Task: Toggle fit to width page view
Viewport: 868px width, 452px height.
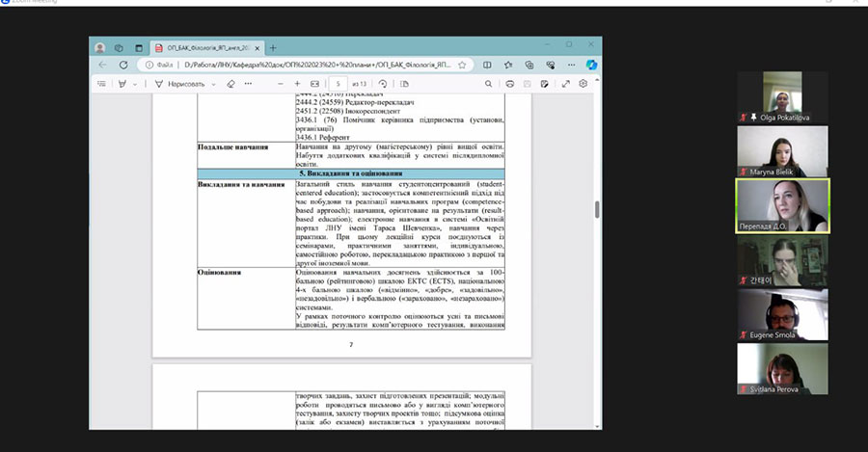Action: (314, 84)
